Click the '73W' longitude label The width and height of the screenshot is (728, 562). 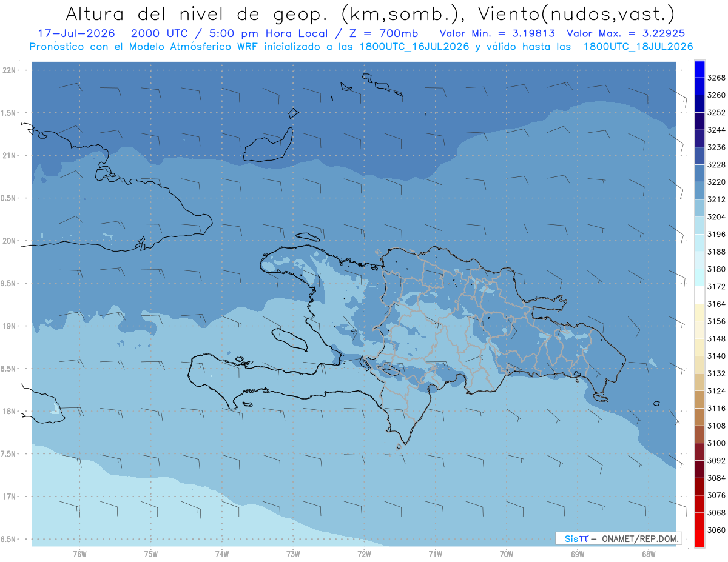[293, 554]
